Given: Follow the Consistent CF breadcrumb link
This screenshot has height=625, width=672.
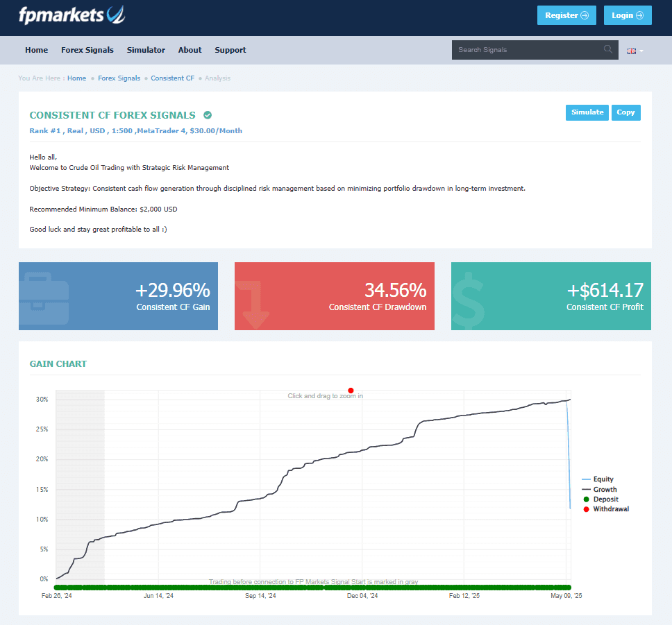Looking at the screenshot, I should pos(172,78).
